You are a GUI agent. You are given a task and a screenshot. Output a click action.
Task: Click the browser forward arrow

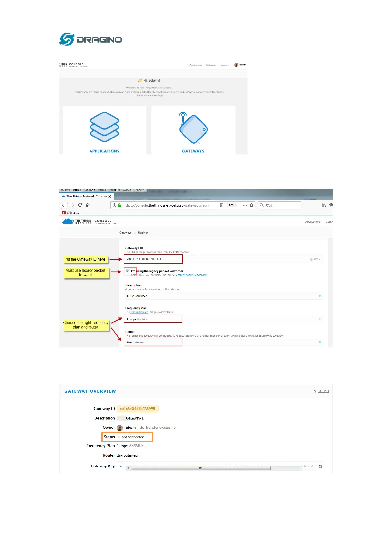click(x=72, y=205)
